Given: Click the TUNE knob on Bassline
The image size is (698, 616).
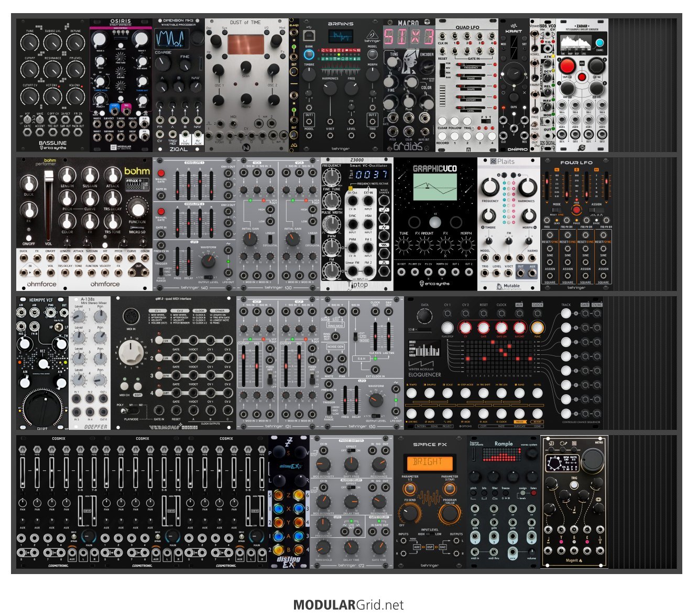Looking at the screenshot, I should pos(30,42).
